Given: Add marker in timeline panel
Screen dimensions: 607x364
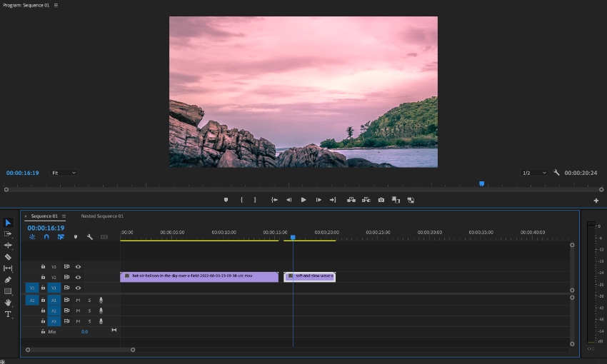Looking at the screenshot, I should click(x=76, y=237).
